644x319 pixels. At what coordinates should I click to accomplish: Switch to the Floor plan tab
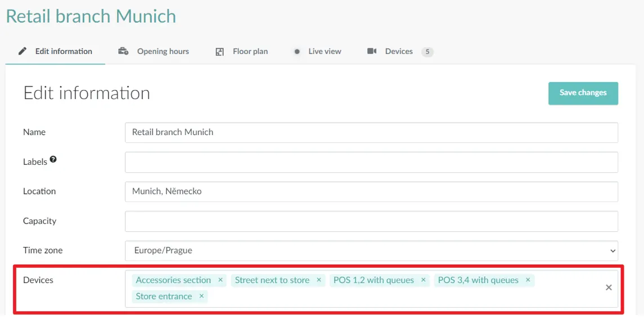(242, 52)
